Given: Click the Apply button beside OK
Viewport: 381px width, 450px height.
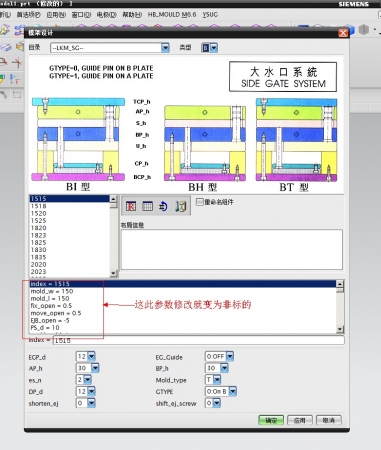Looking at the screenshot, I should click(300, 420).
